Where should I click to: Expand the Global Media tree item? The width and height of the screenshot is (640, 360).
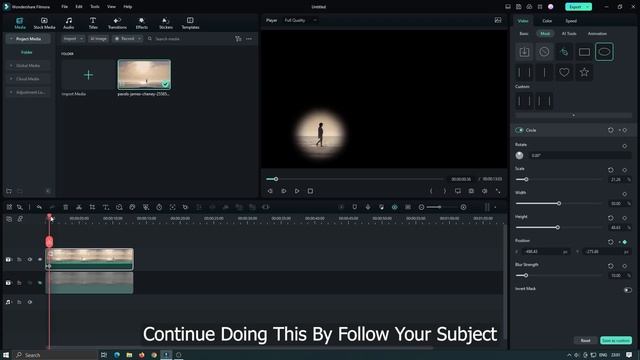(11, 65)
